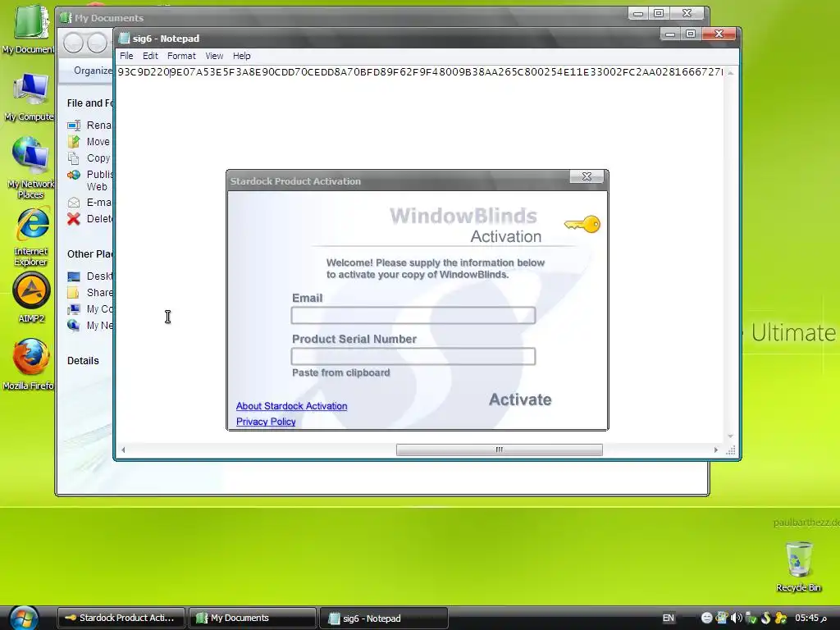The height and width of the screenshot is (630, 840).
Task: Click the Move file task icon
Action: (x=74, y=141)
